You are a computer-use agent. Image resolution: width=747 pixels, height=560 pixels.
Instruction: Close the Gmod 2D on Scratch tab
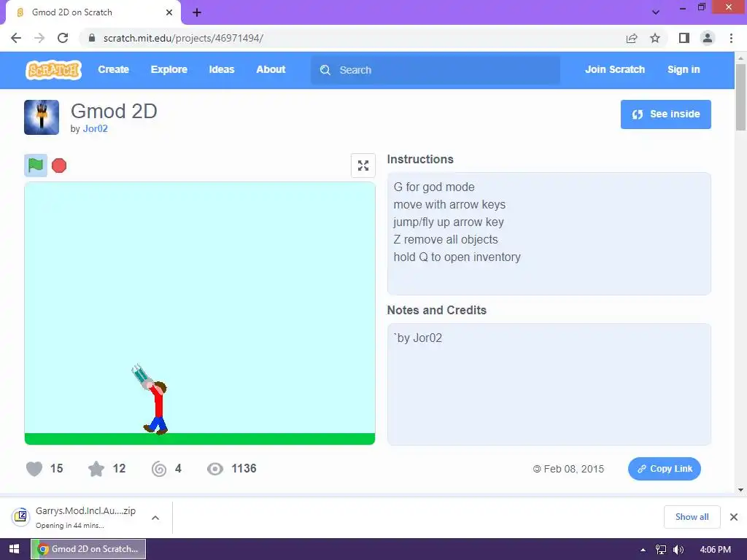point(169,12)
